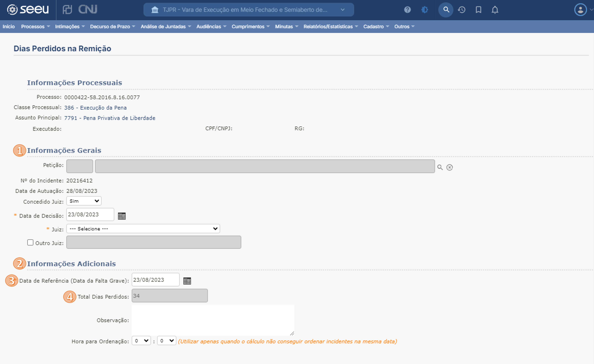Open the bookmarks icon

pyautogui.click(x=479, y=10)
